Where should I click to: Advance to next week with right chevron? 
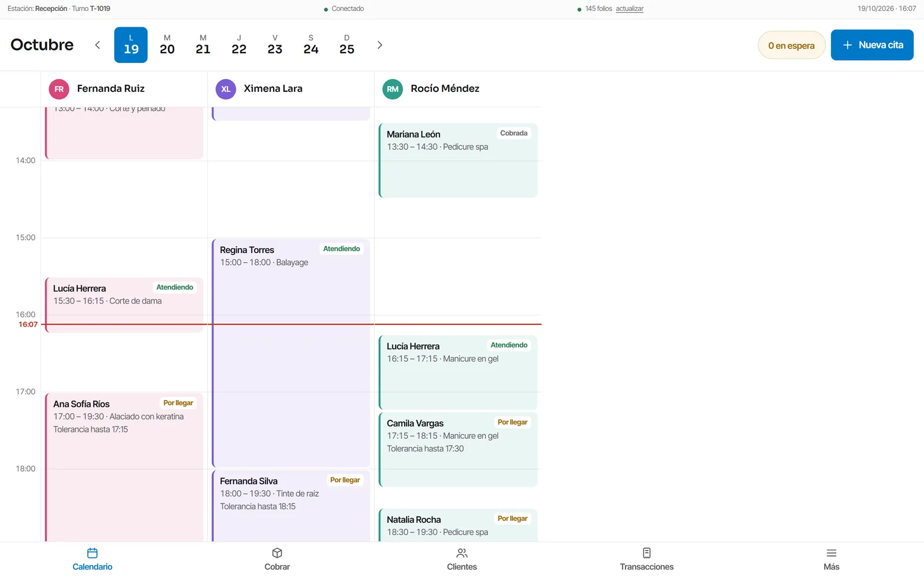[x=379, y=45]
